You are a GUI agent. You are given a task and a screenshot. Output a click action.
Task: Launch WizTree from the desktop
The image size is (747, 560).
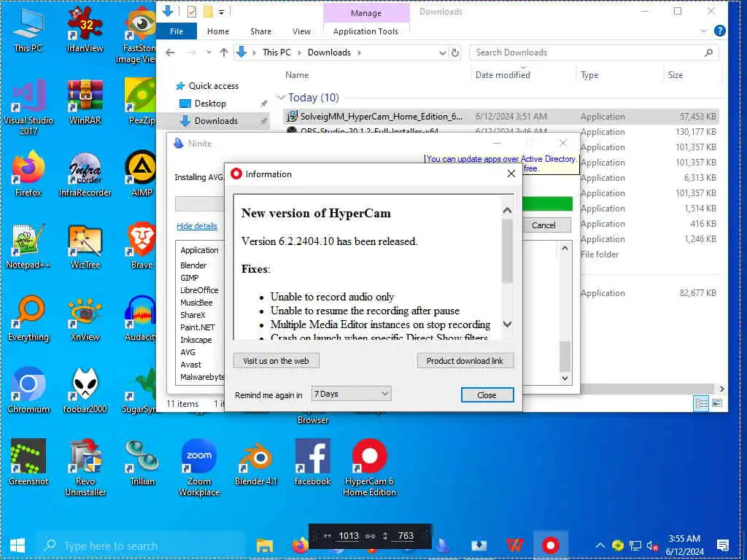tap(85, 246)
